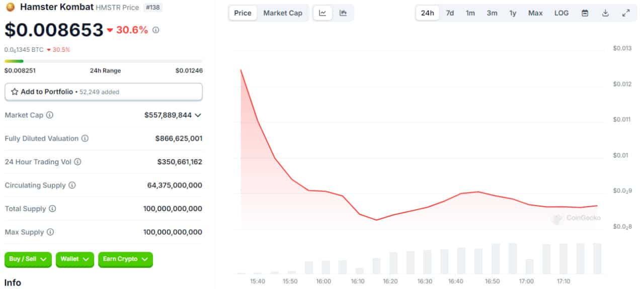Screen dimensions: 644x289
Task: Download chart data icon
Action: tap(606, 13)
